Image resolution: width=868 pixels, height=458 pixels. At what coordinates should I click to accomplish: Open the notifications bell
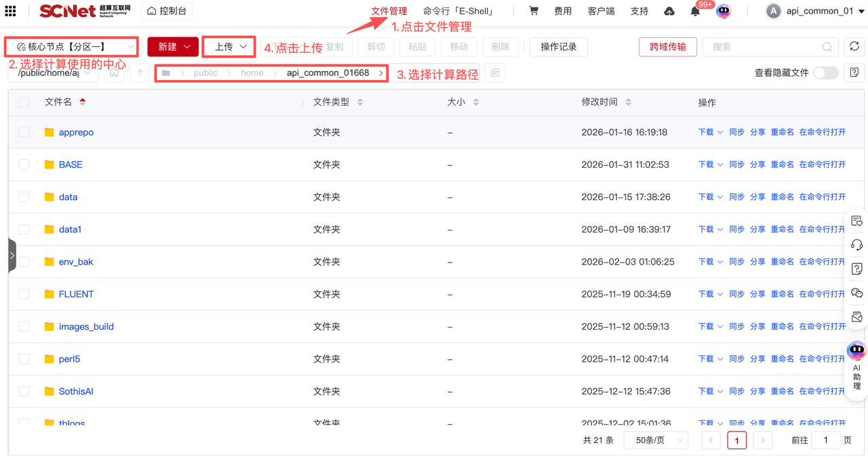click(x=695, y=12)
